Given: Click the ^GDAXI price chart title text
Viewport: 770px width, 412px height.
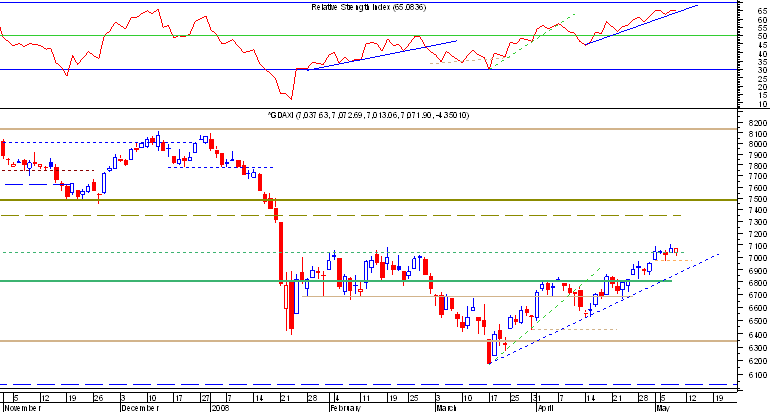Looking at the screenshot, I should tap(368, 115).
